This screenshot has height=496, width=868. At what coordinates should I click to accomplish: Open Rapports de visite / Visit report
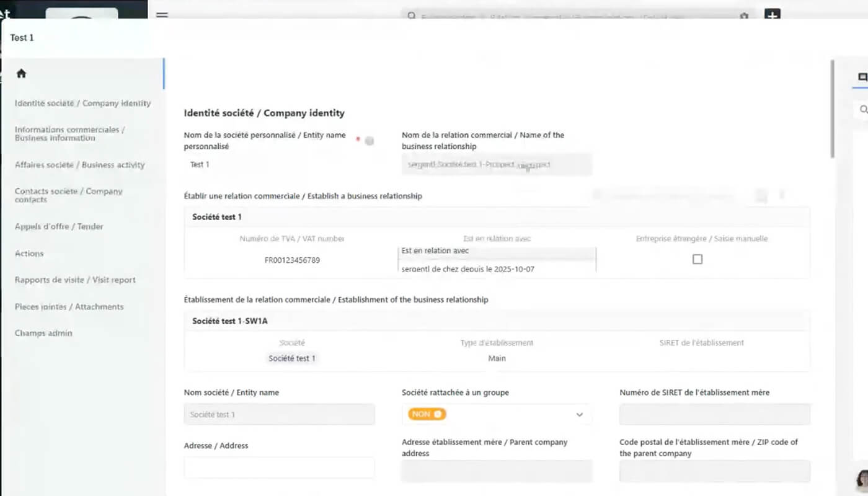pyautogui.click(x=75, y=280)
